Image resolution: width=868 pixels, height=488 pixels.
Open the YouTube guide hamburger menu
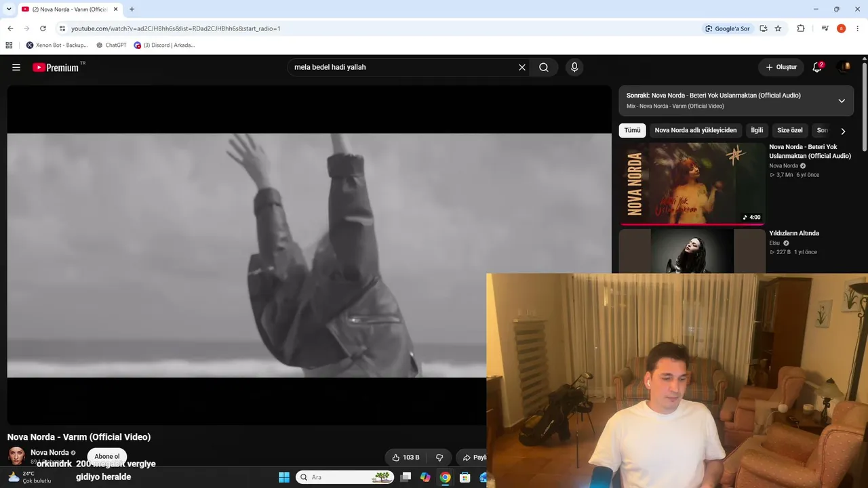click(x=16, y=67)
